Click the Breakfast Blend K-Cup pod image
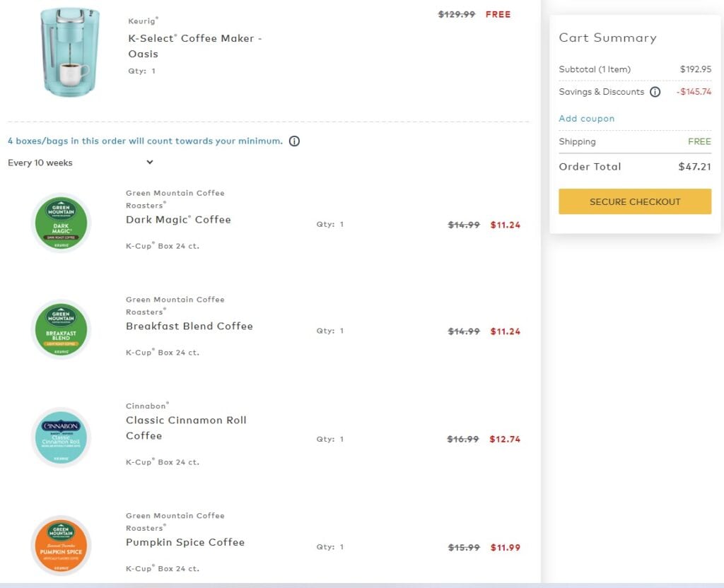The width and height of the screenshot is (724, 588). click(62, 329)
